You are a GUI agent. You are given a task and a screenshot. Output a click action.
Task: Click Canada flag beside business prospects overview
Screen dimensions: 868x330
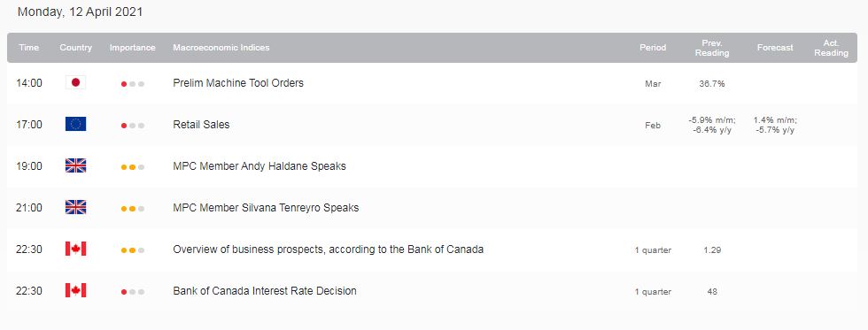pos(76,249)
